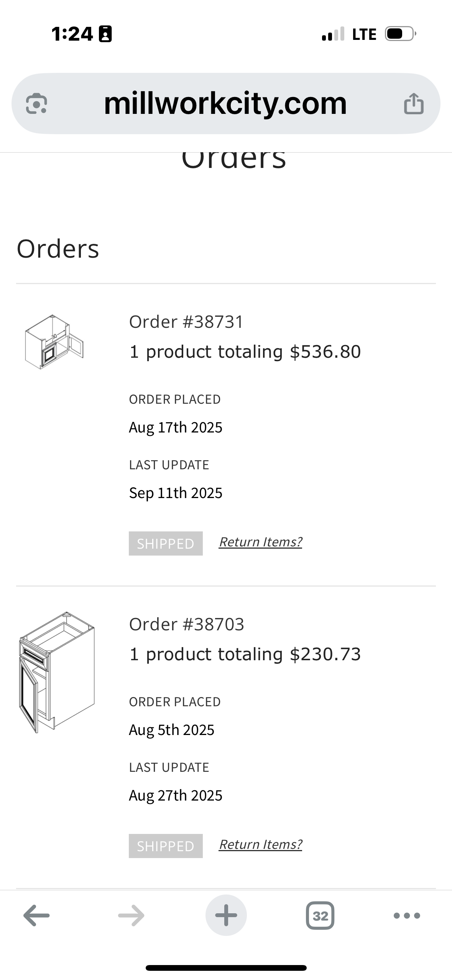Image resolution: width=452 pixels, height=980 pixels.
Task: Tap the sink base cabinet thumbnail
Action: pyautogui.click(x=54, y=342)
